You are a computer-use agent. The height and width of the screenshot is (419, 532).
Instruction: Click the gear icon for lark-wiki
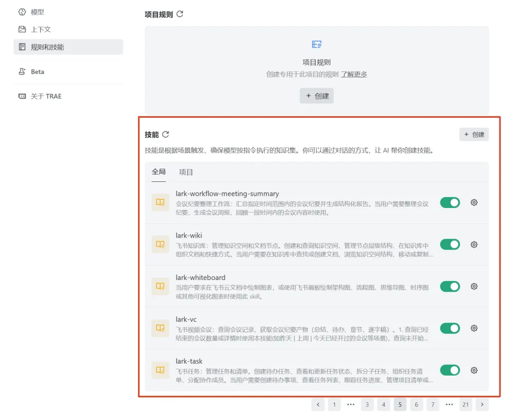[x=474, y=244]
